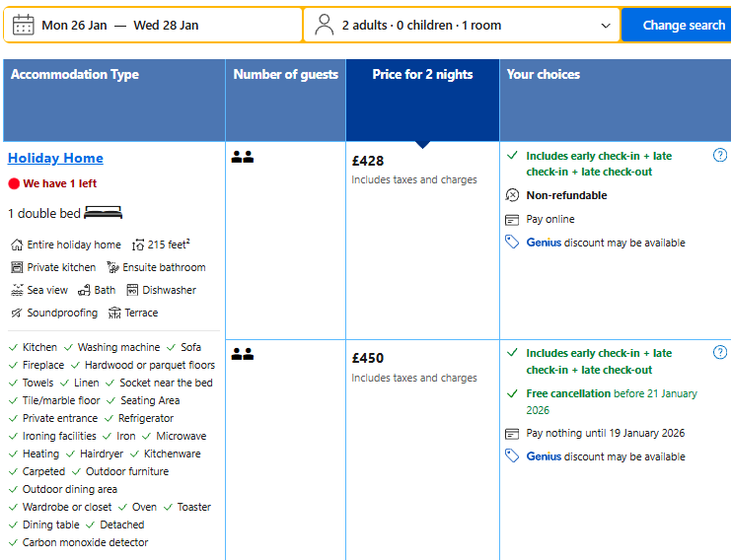Click help icon beside the £450 option
The image size is (731, 560).
[x=720, y=352]
